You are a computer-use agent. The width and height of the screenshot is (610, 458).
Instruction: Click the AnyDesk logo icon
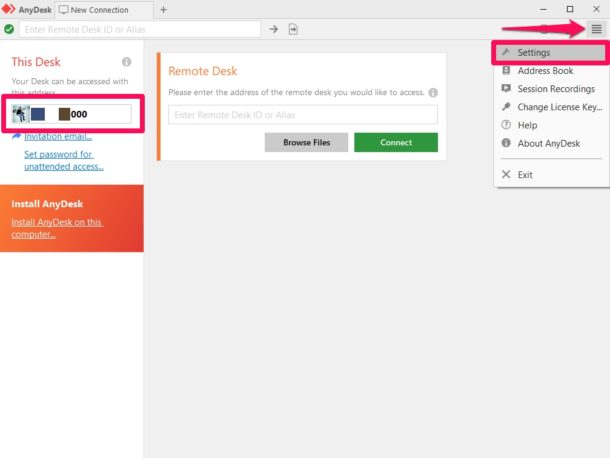(x=8, y=9)
